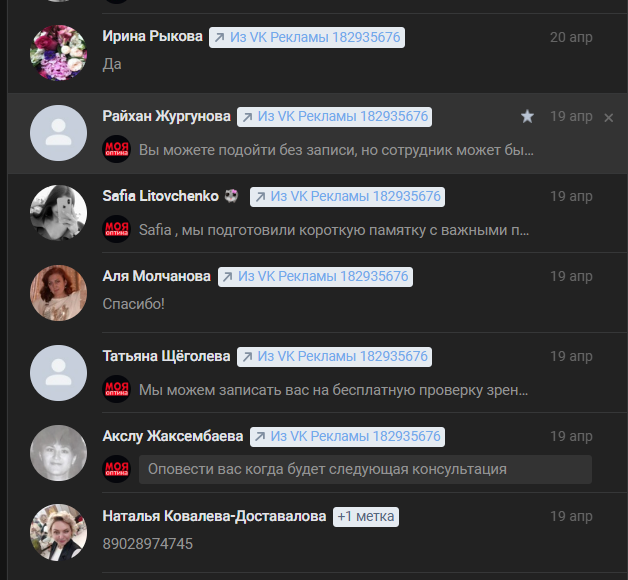Click Моя Оптика icon in Safia Litovchenko row
This screenshot has height=580, width=628.
[117, 229]
